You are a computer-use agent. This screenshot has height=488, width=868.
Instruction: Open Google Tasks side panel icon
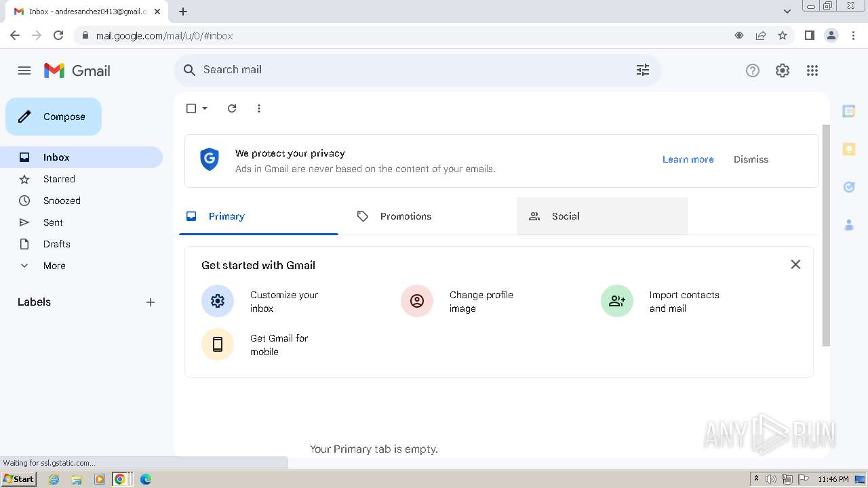pos(849,187)
